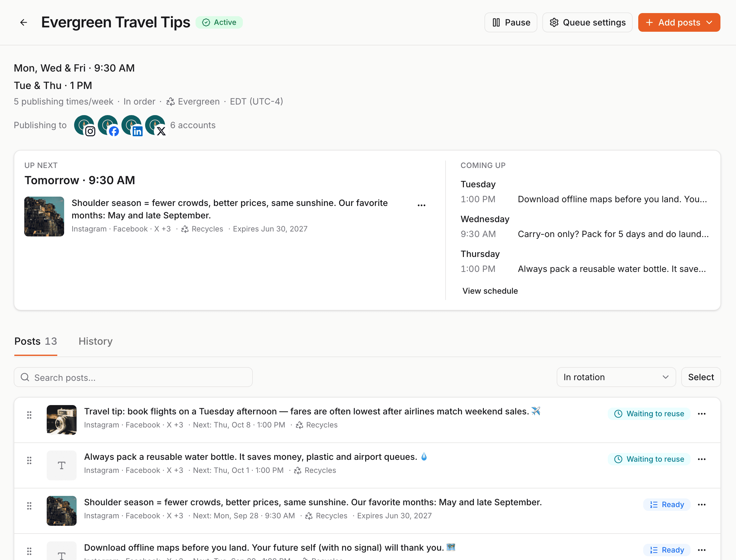Viewport: 736px width, 560px height.
Task: Open 'Travel tip: book flights' post text
Action: coord(312,411)
